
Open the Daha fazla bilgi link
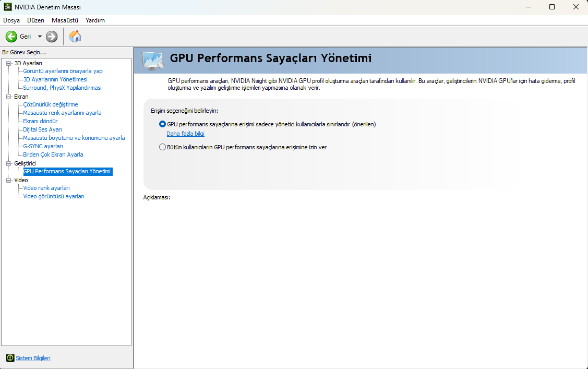[185, 134]
